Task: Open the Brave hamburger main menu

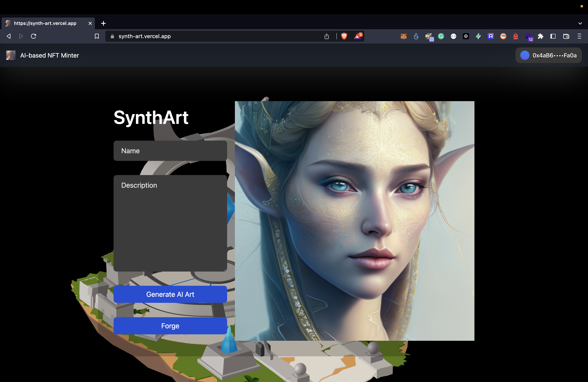Action: [579, 36]
